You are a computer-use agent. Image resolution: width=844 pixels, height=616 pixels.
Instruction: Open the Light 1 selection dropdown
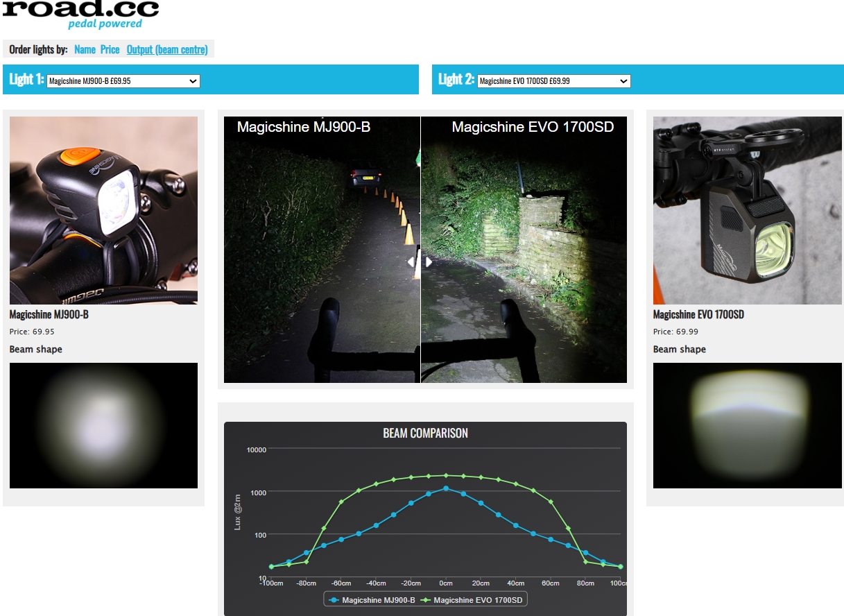123,81
